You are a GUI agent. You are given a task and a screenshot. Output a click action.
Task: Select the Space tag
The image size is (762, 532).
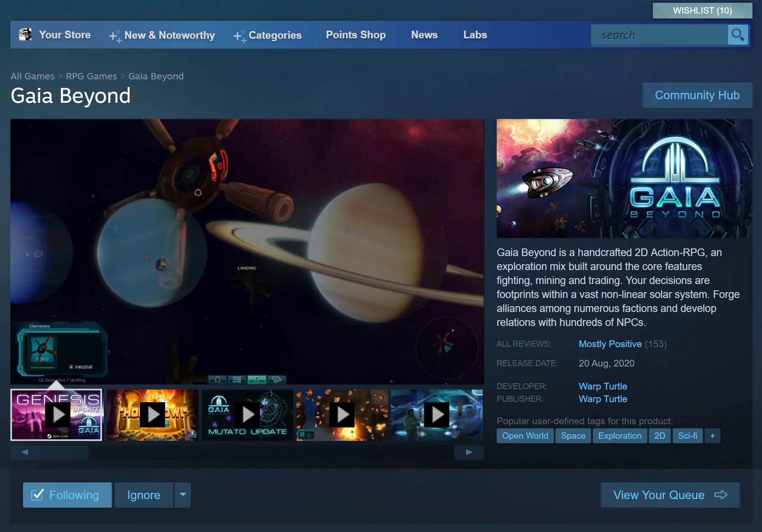coord(573,436)
